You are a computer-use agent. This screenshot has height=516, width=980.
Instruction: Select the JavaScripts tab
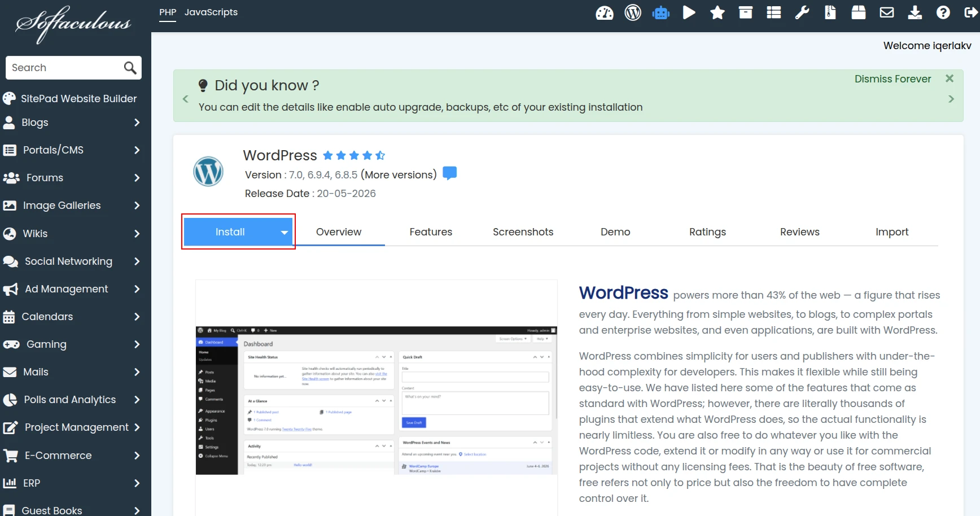pos(211,12)
